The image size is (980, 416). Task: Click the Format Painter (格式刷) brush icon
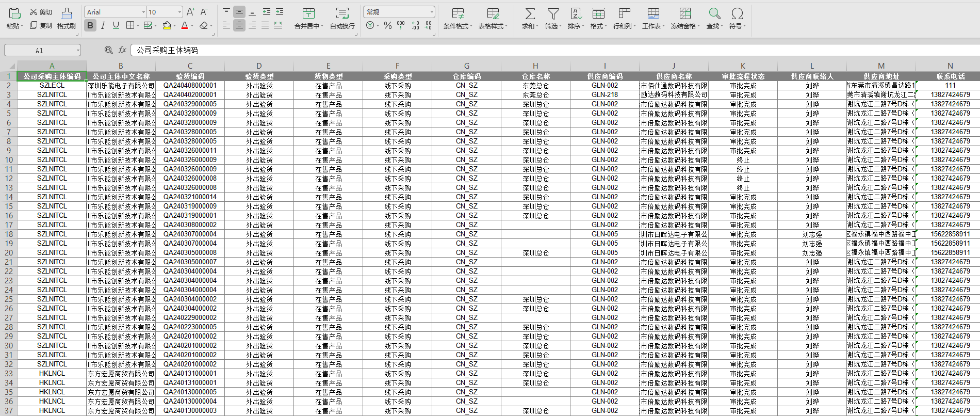click(67, 14)
